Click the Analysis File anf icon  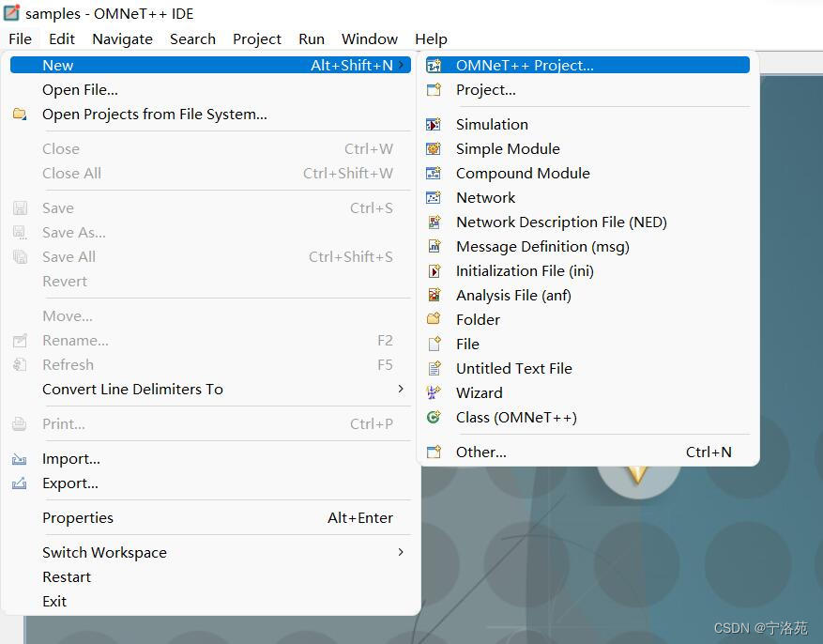point(434,296)
